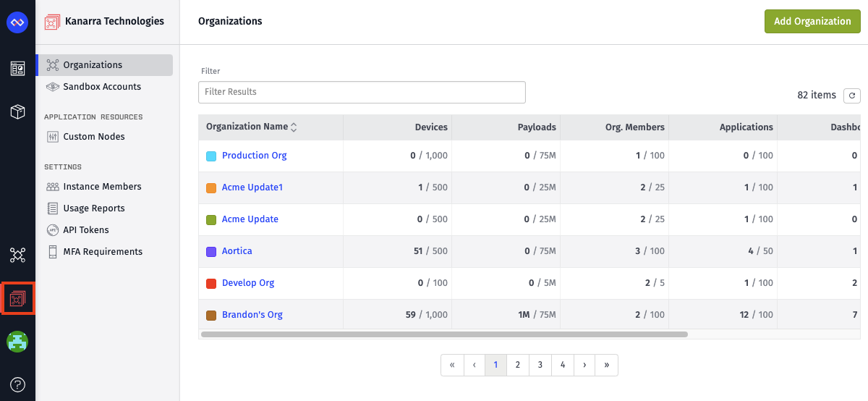This screenshot has height=401, width=868.
Task: Open the organizations network icon in the left rail
Action: [x=17, y=255]
